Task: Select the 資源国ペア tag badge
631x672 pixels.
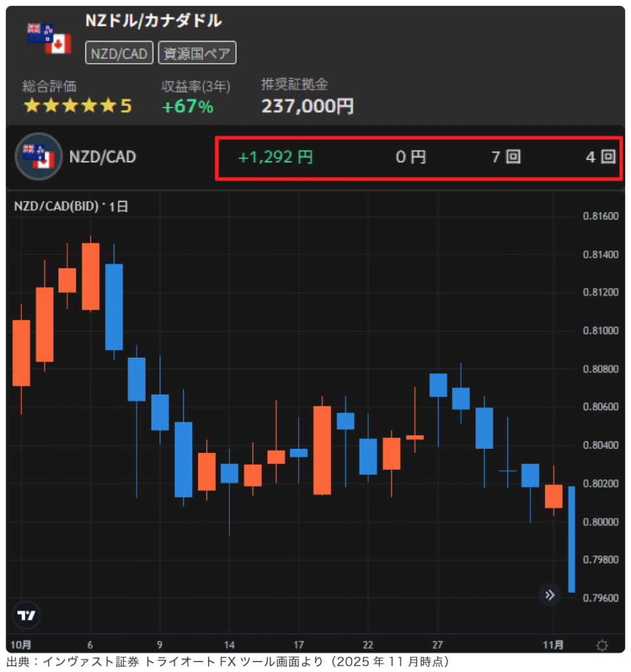Action: pos(197,53)
